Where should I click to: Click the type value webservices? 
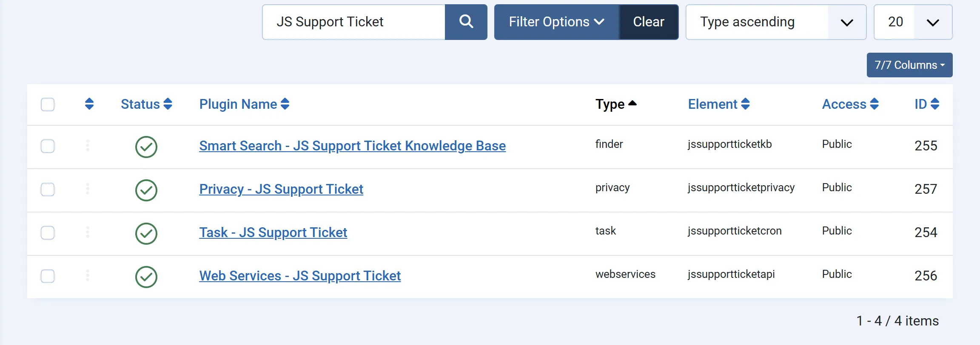tap(625, 274)
